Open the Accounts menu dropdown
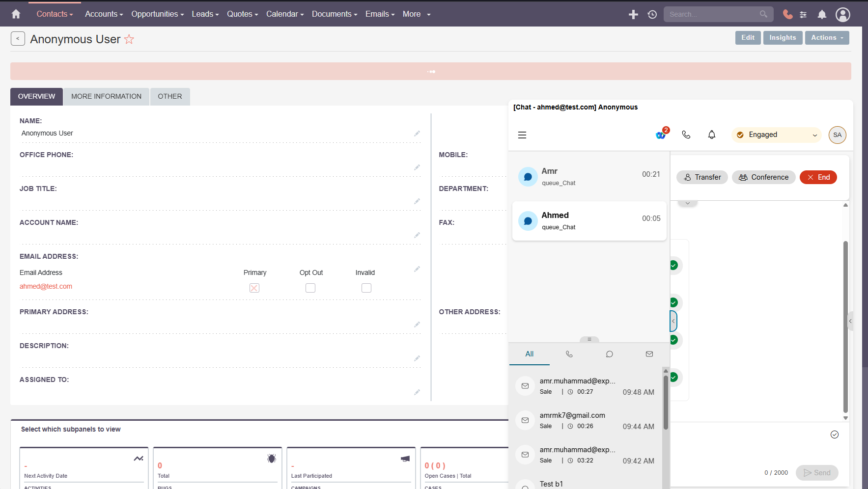This screenshot has height=489, width=868. point(104,14)
